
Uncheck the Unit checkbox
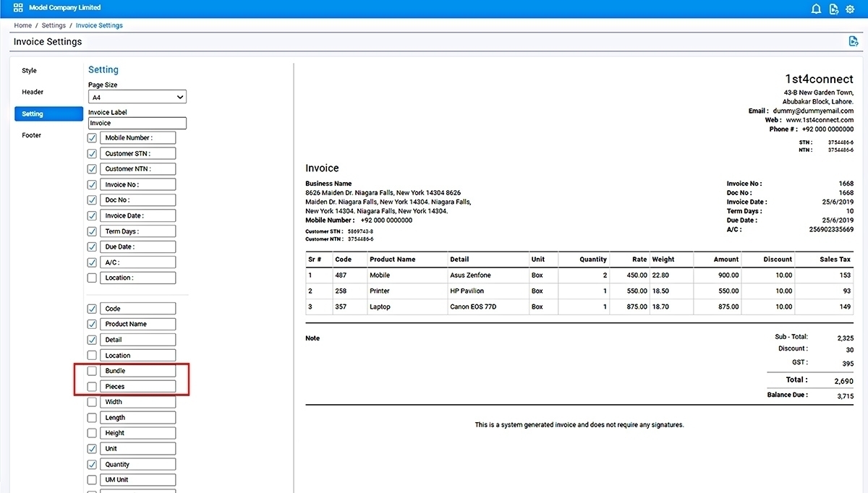pyautogui.click(x=92, y=448)
